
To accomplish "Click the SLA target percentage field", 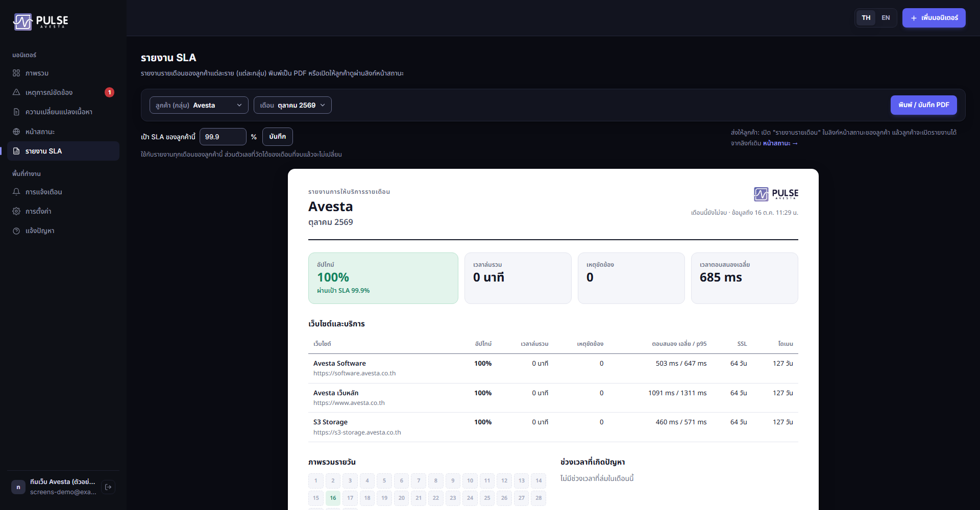I will [x=223, y=137].
